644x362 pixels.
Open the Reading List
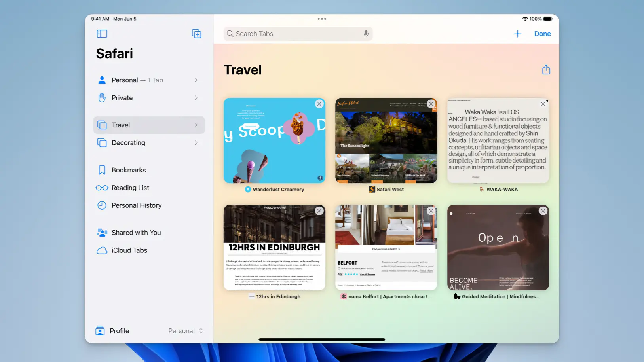pos(130,188)
